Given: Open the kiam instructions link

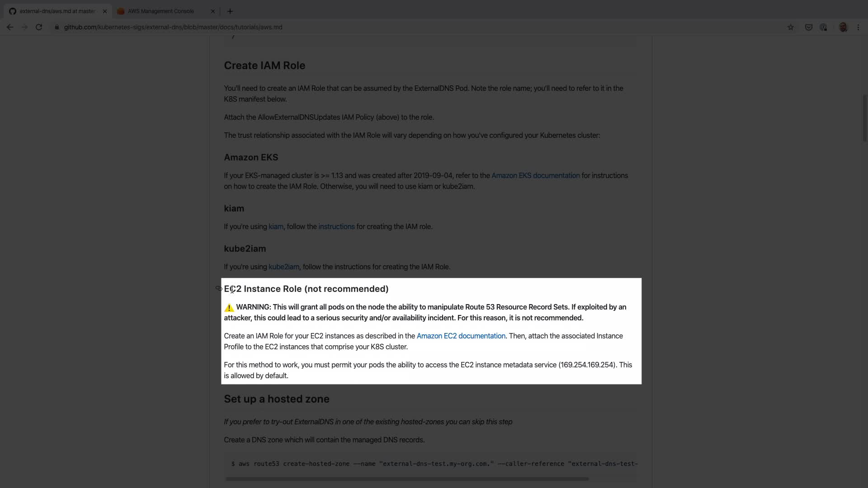Looking at the screenshot, I should pyautogui.click(x=336, y=227).
